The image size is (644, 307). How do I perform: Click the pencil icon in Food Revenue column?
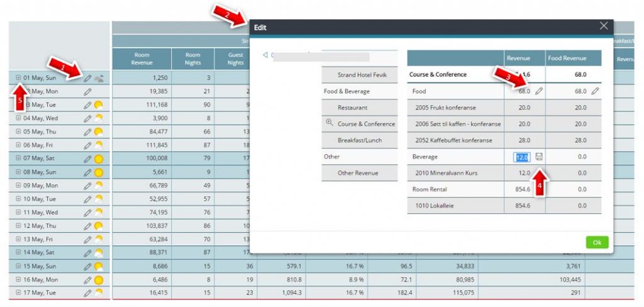(x=595, y=91)
